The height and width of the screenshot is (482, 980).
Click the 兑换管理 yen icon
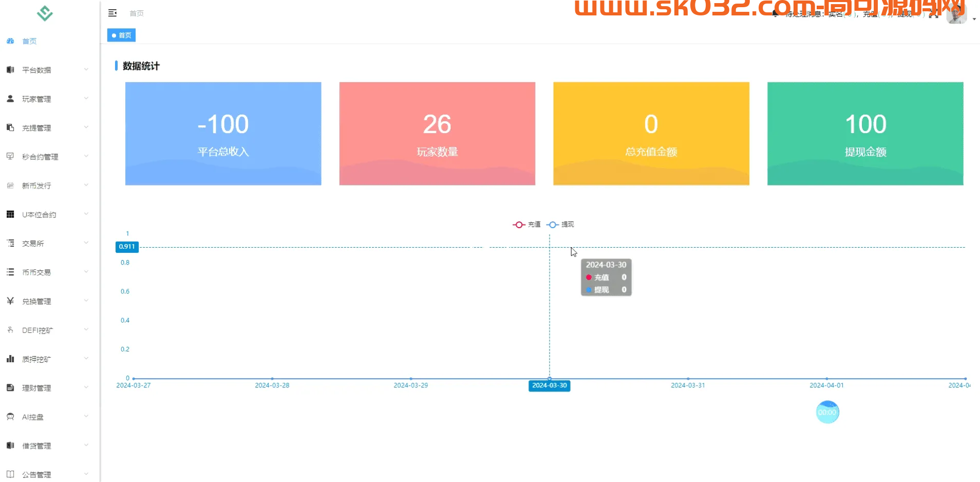[x=10, y=301]
